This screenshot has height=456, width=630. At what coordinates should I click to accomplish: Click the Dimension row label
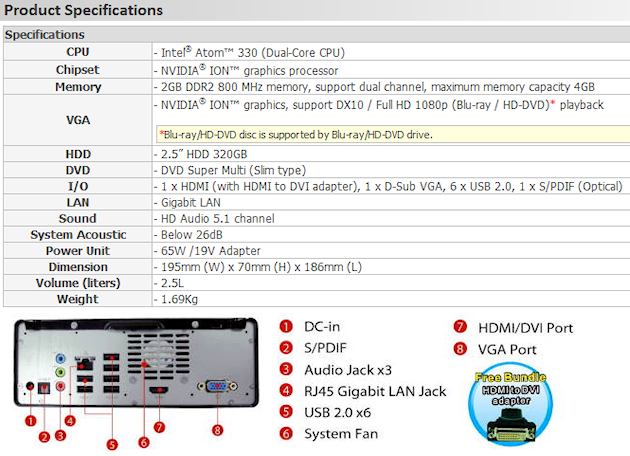pyautogui.click(x=78, y=267)
